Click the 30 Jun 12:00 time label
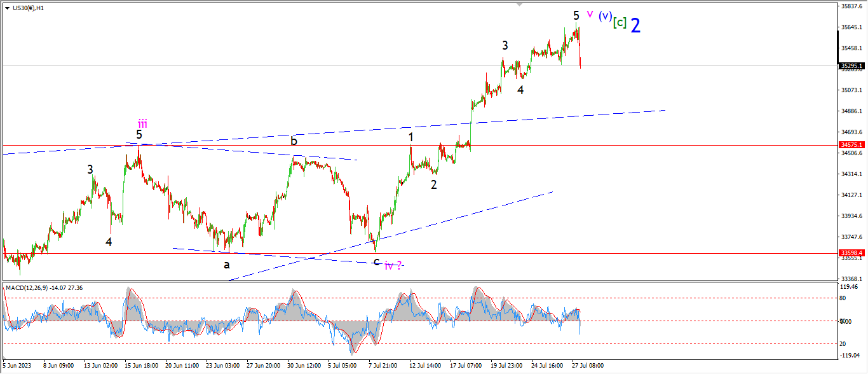Screen dimensions: 868x374 306,366
